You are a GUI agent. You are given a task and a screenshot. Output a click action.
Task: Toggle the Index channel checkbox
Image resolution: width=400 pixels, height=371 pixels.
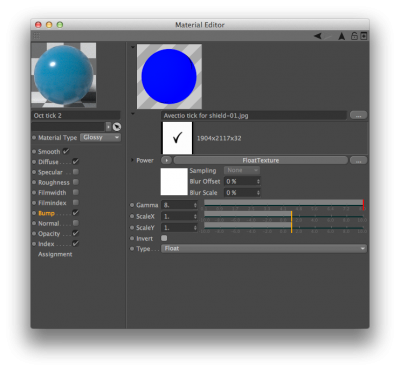tap(76, 243)
